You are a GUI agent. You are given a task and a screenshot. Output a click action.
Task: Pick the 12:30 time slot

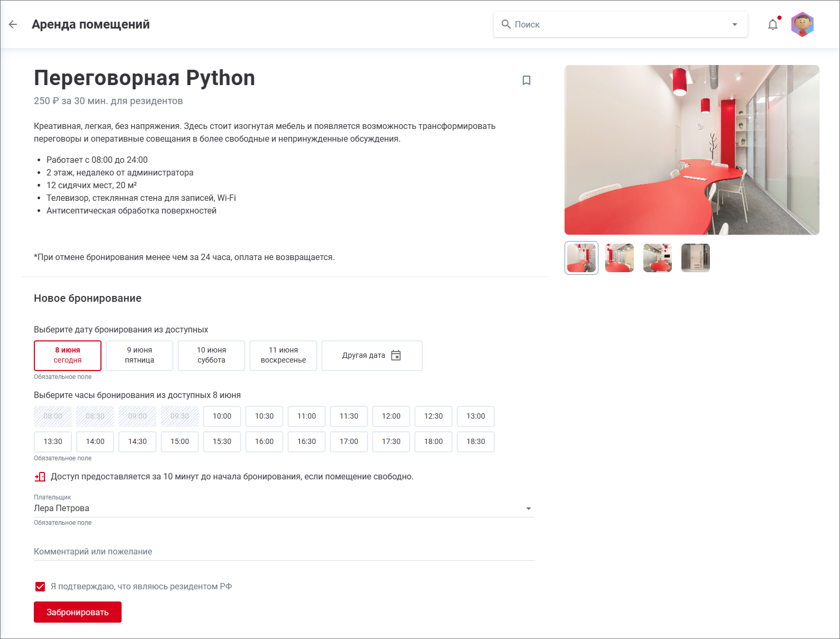[x=433, y=416]
